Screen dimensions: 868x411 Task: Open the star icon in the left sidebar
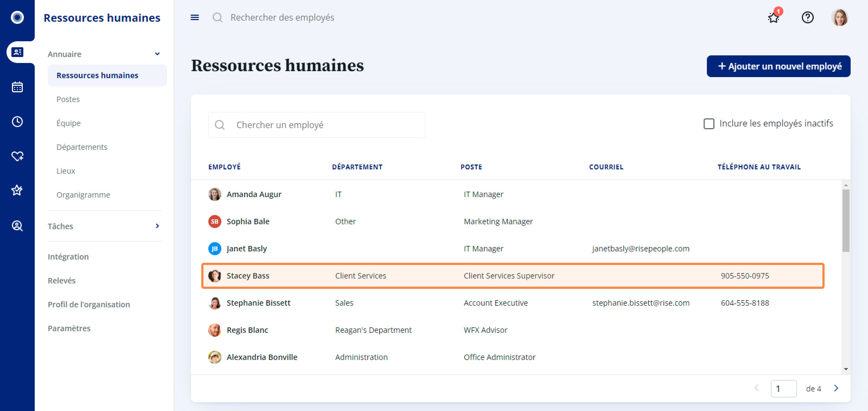(17, 191)
